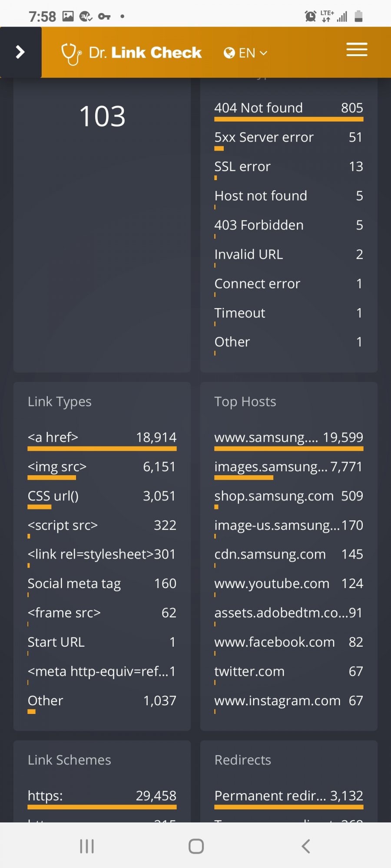Tap the Android back button
The height and width of the screenshot is (868, 391).
click(306, 846)
